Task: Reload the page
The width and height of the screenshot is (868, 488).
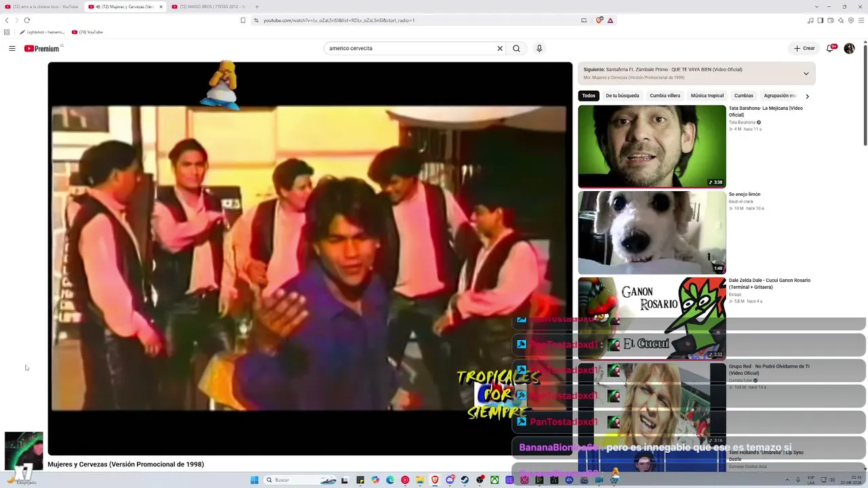Action: [27, 20]
